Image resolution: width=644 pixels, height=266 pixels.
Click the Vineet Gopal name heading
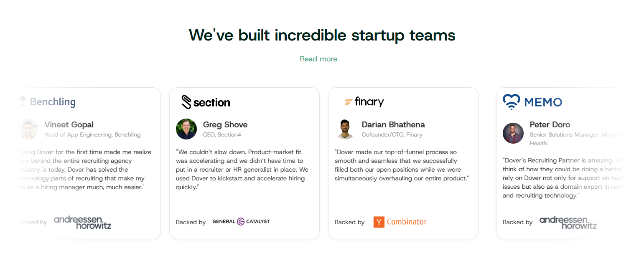point(69,124)
